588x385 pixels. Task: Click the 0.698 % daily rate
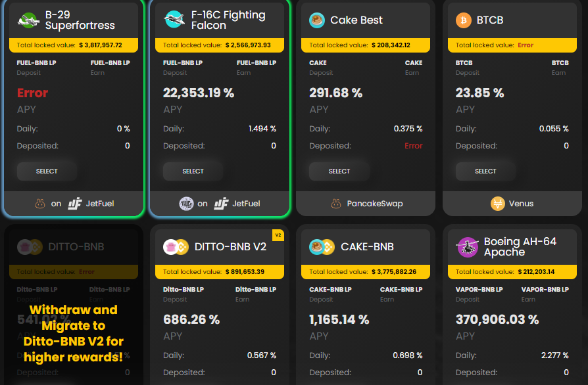[x=408, y=355]
